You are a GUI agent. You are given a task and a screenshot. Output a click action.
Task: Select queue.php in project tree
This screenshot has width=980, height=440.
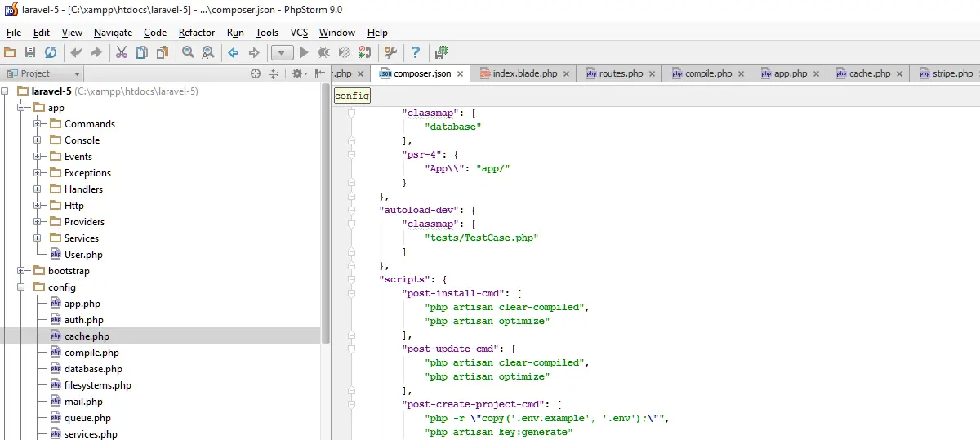click(87, 418)
